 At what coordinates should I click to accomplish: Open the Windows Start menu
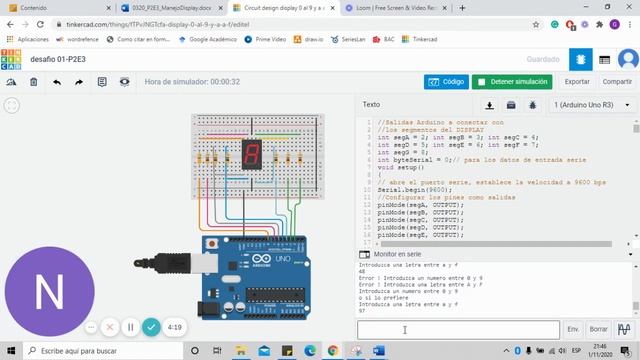tap(11, 351)
